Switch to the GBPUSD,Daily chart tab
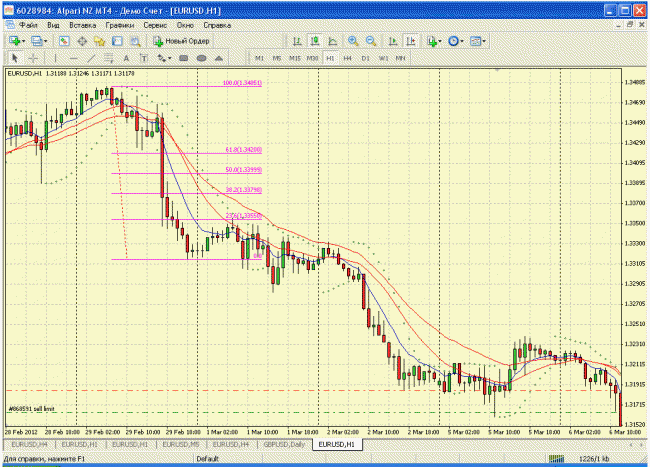 [284, 444]
